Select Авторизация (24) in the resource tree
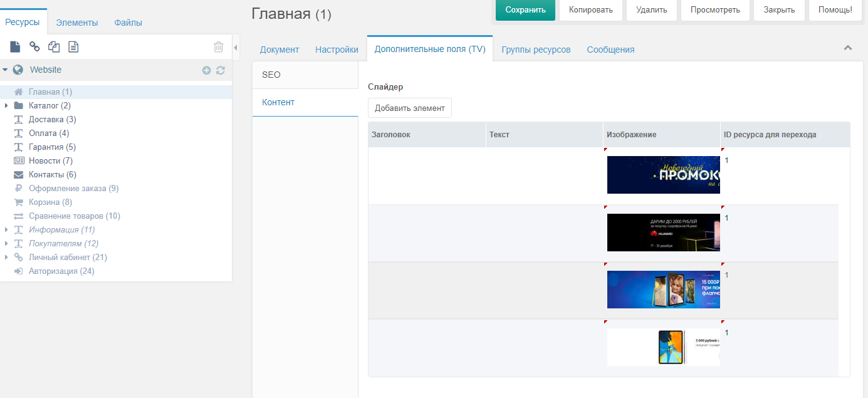This screenshot has height=398, width=868. point(61,271)
